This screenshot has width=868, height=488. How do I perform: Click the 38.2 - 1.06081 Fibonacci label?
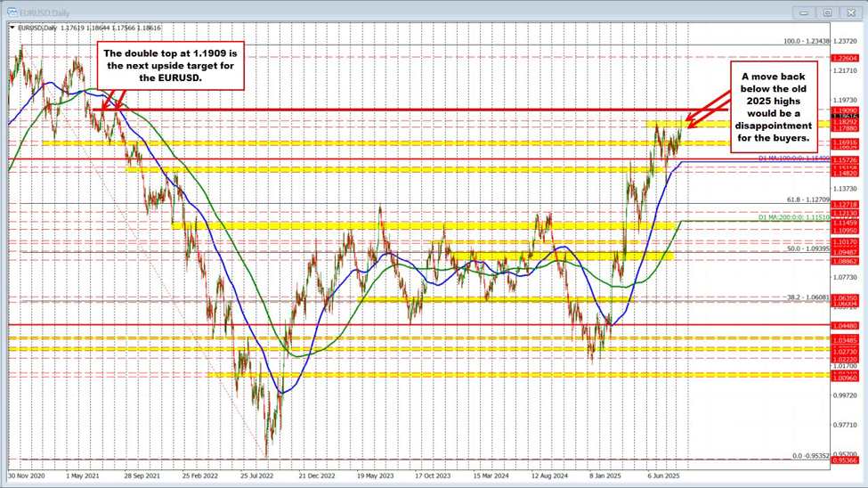point(807,297)
